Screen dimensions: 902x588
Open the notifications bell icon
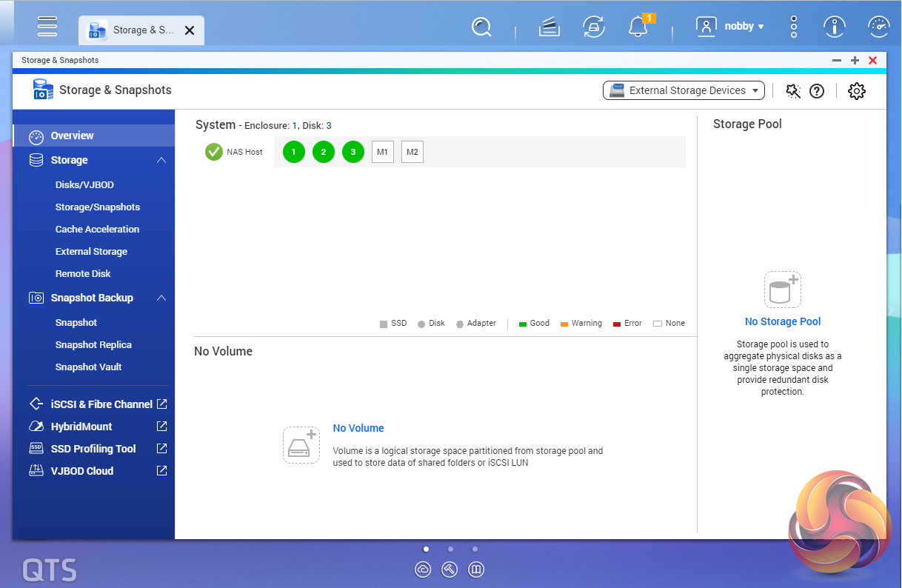coord(637,27)
